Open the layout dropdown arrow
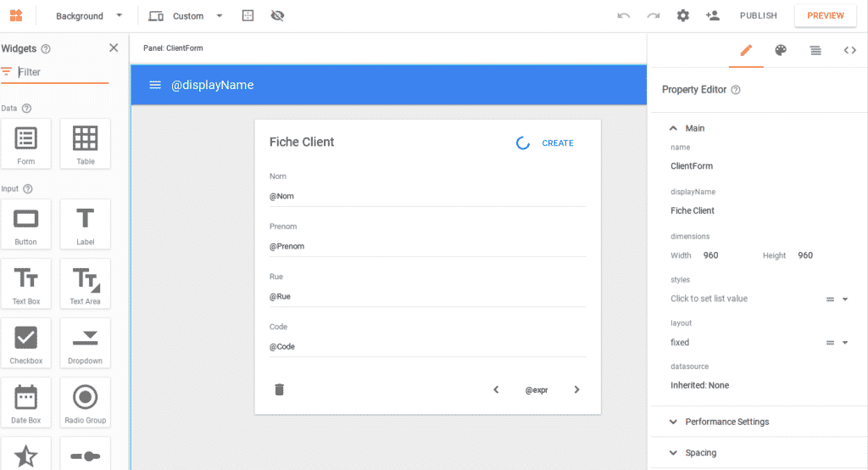The image size is (868, 470). pos(845,343)
